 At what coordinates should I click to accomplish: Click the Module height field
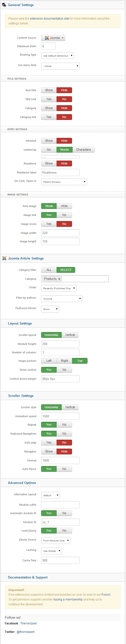tap(60, 344)
